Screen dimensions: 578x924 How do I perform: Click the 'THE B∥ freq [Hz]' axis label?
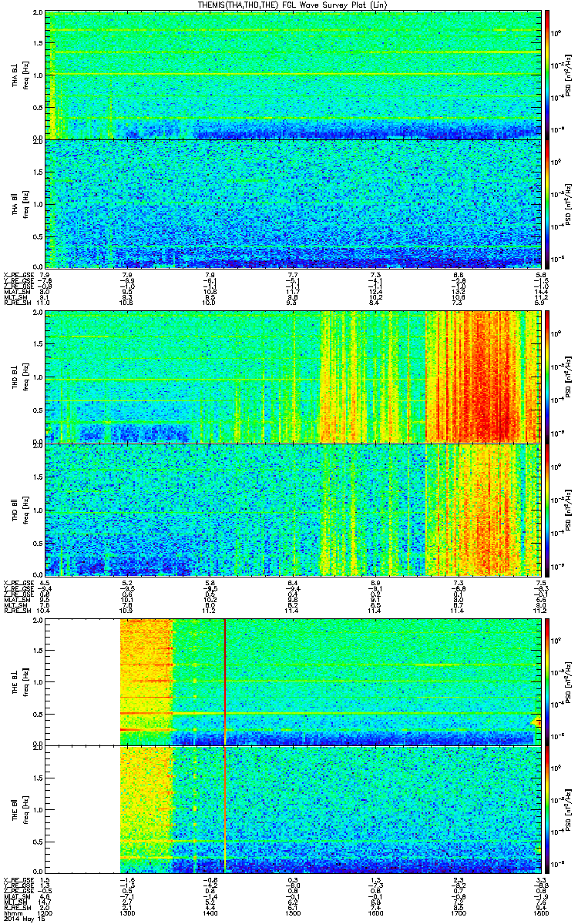pyautogui.click(x=19, y=809)
